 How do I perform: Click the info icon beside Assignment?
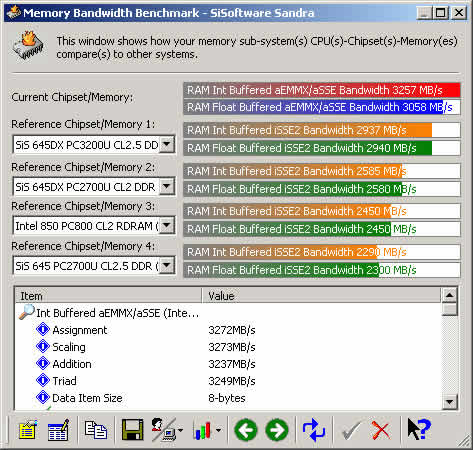[43, 329]
